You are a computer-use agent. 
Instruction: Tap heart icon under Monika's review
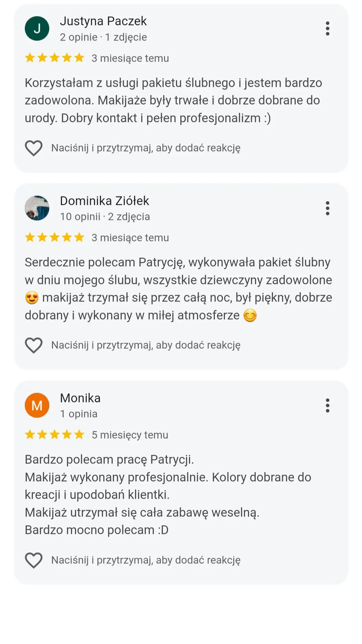point(34,560)
